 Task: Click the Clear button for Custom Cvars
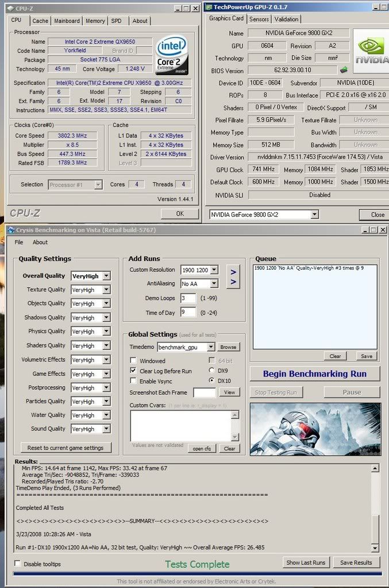(229, 448)
